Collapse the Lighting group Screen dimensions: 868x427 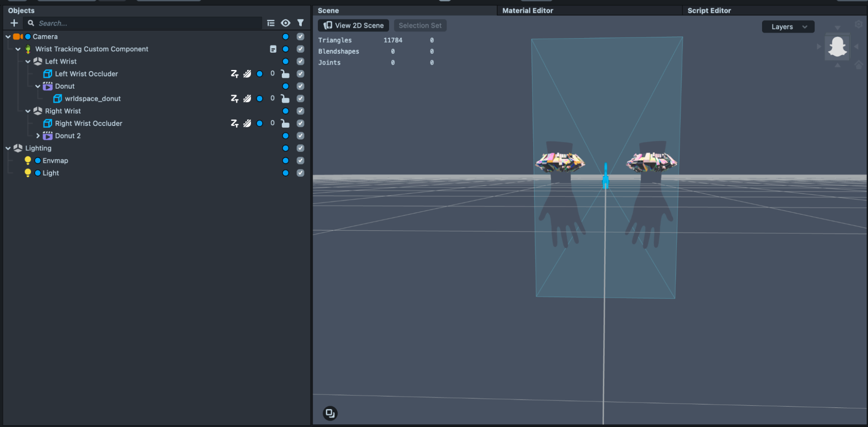[x=8, y=148]
